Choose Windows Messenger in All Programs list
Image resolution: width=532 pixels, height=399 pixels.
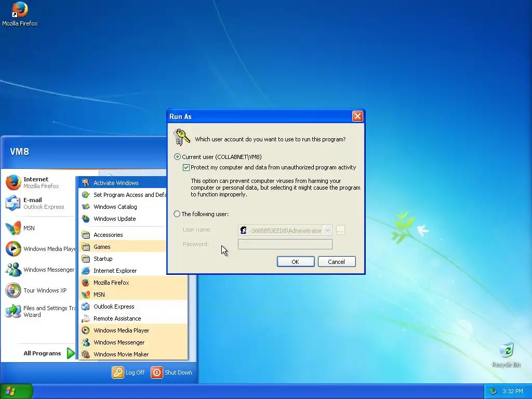tap(133, 342)
